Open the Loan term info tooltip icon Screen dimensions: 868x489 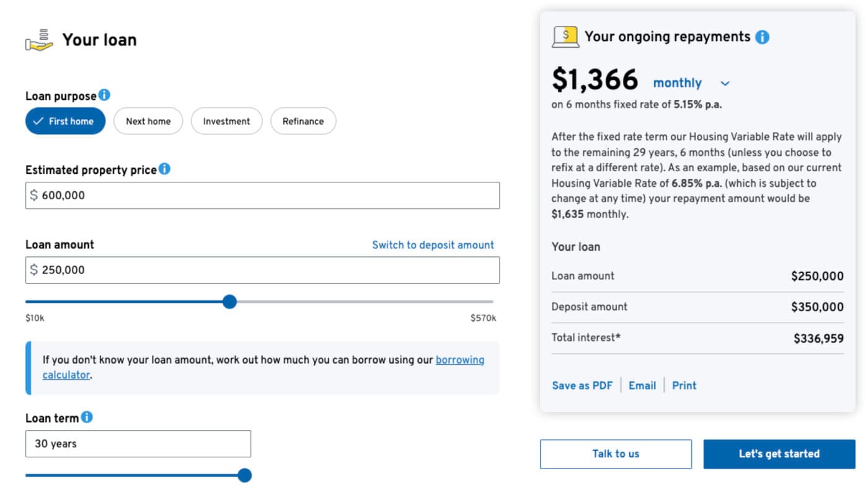pyautogui.click(x=87, y=417)
